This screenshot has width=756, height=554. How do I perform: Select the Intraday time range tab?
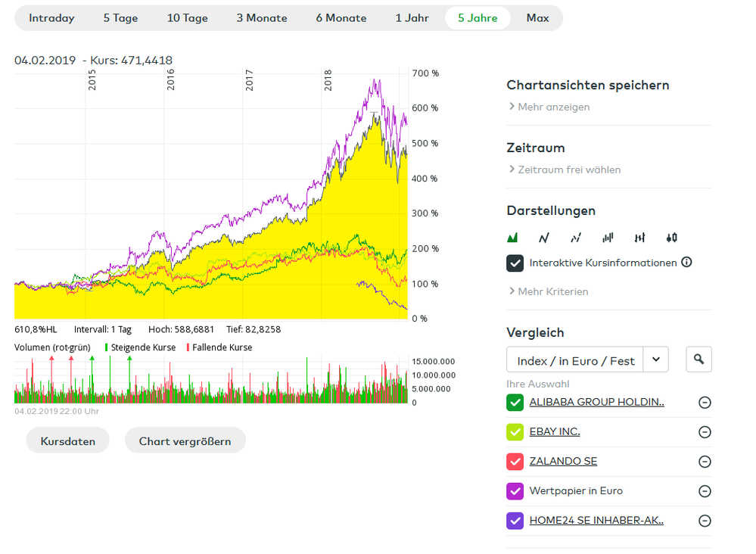pos(51,18)
